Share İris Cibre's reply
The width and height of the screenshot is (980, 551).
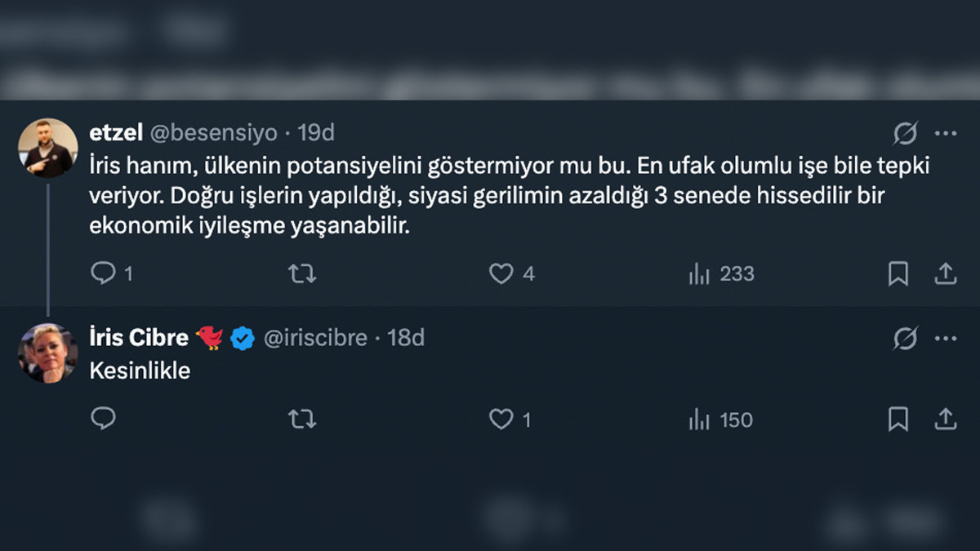(x=945, y=420)
